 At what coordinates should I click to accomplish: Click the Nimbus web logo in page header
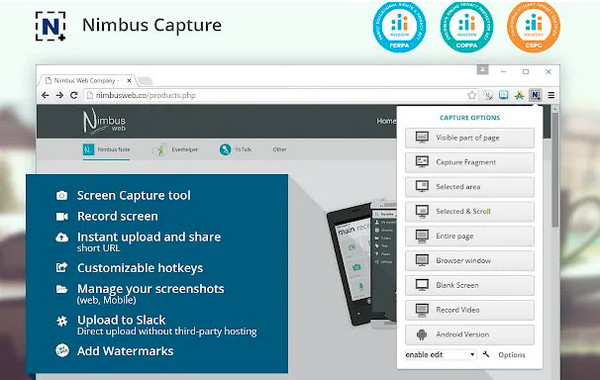(104, 122)
